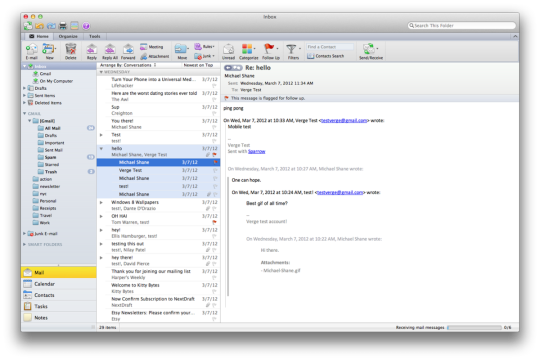Open the hey there! conversation

point(158,260)
